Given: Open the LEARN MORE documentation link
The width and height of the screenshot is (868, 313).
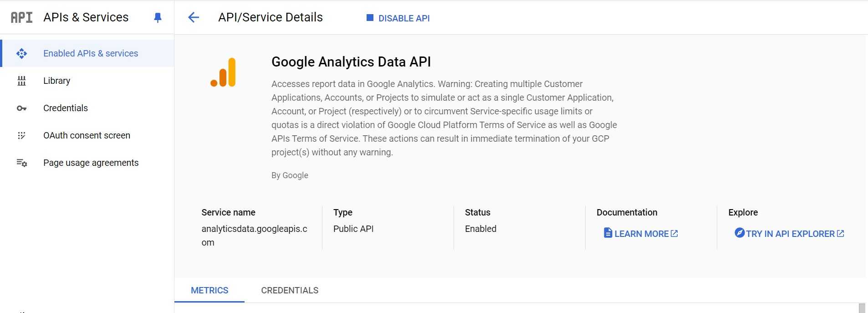Looking at the screenshot, I should 641,233.
